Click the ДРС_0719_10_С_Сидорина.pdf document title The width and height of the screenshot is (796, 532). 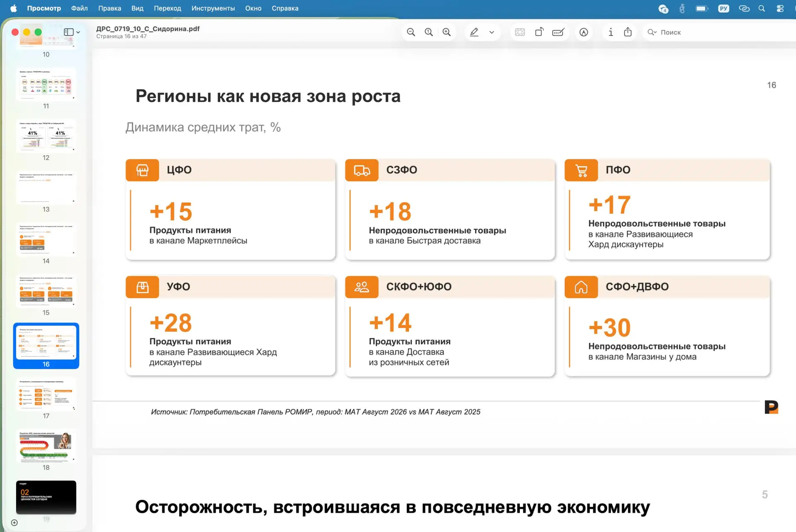coord(148,29)
